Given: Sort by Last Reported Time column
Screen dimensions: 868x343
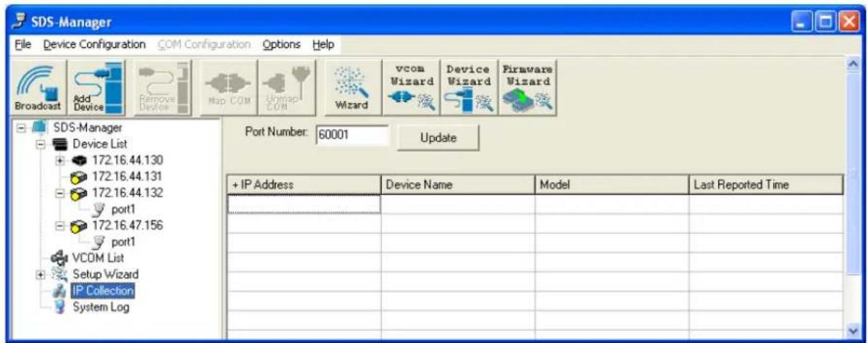Looking at the screenshot, I should (x=766, y=185).
